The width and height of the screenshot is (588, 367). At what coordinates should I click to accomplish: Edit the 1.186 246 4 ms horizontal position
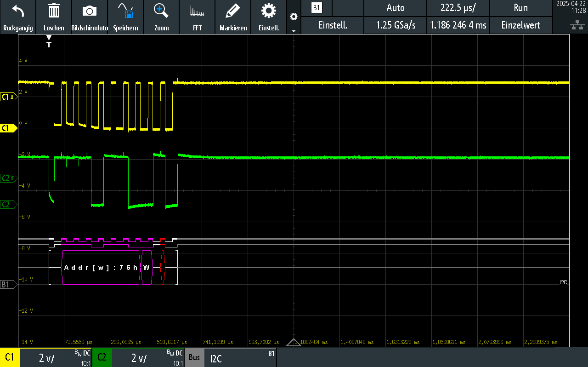458,25
